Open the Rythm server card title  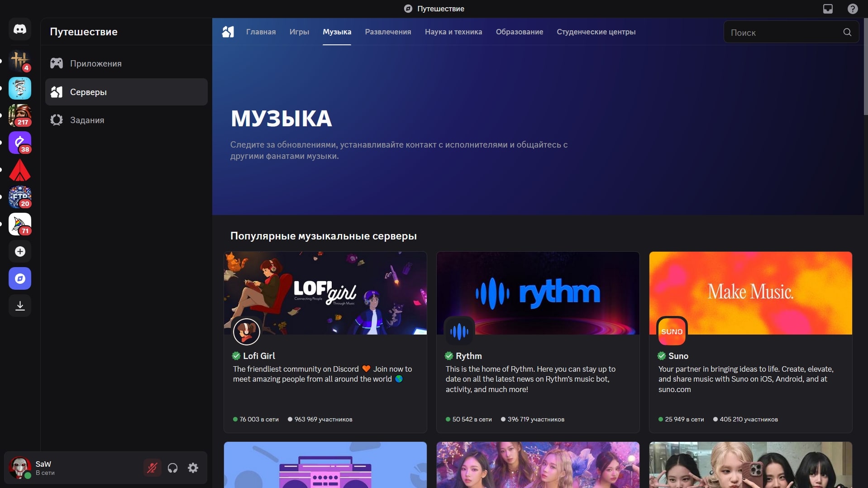click(468, 356)
